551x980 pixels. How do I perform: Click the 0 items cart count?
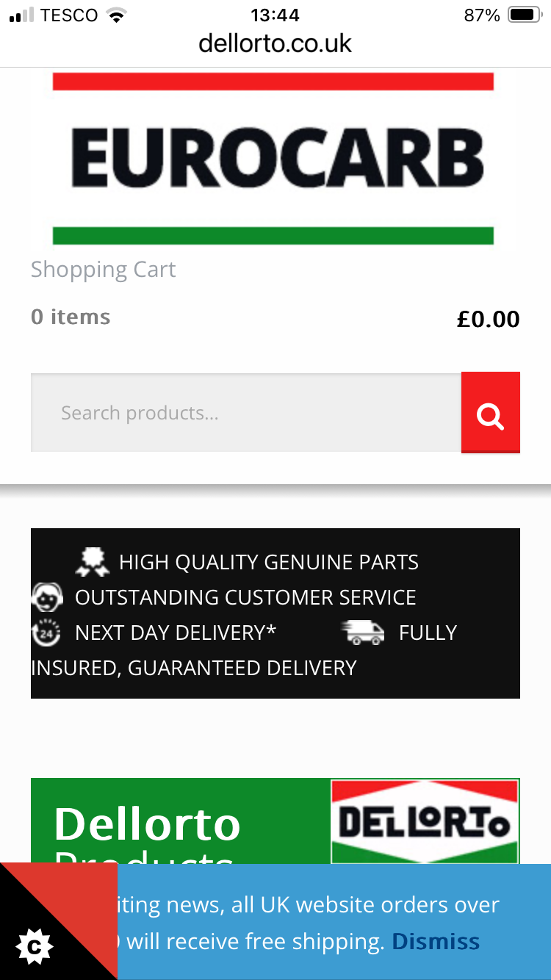[x=71, y=317]
